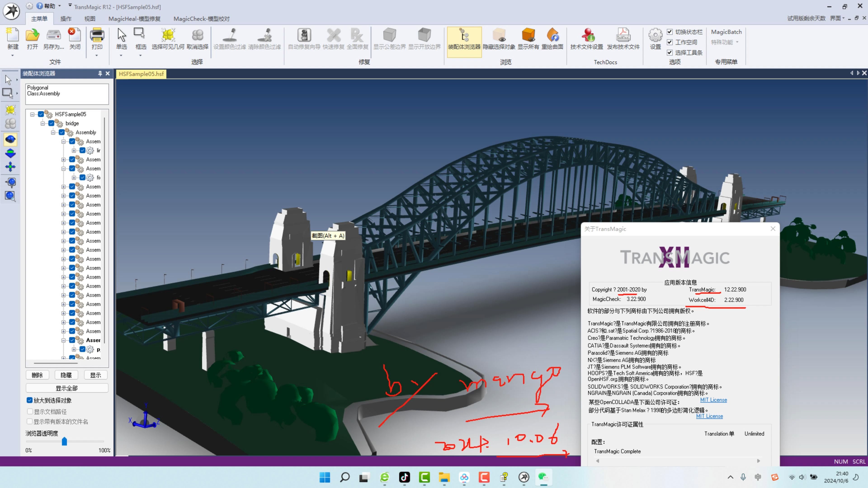Pin the 装配体浏览器 panel
This screenshot has height=488, width=868.
[x=100, y=73]
